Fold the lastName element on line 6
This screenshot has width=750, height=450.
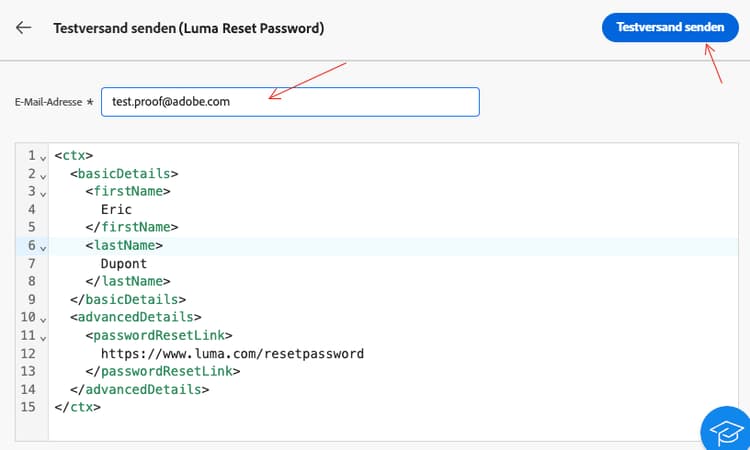43,246
